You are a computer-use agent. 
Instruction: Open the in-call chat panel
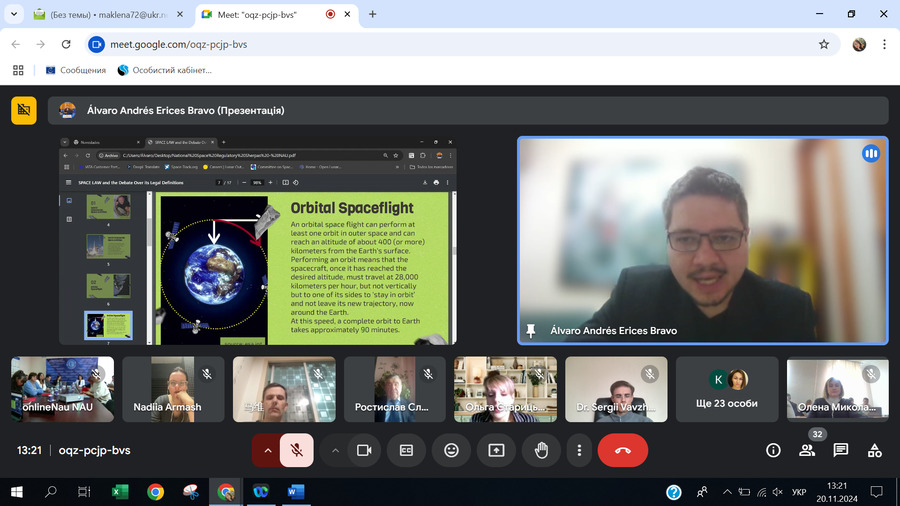pos(841,451)
